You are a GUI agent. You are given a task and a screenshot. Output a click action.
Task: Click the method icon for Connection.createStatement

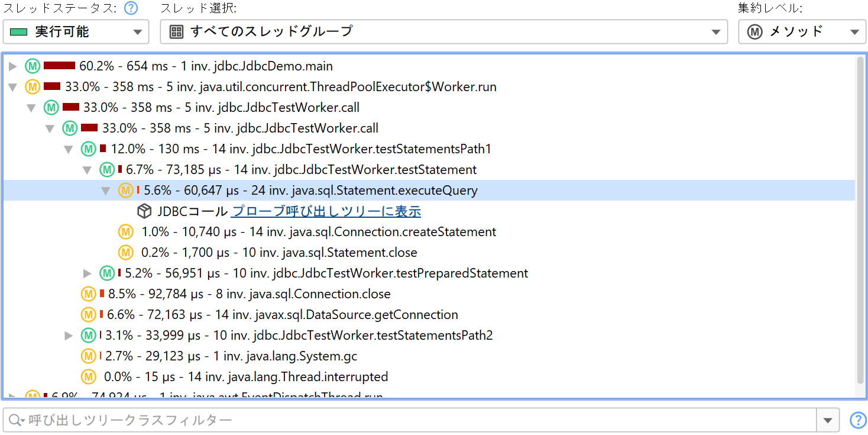[x=125, y=232]
